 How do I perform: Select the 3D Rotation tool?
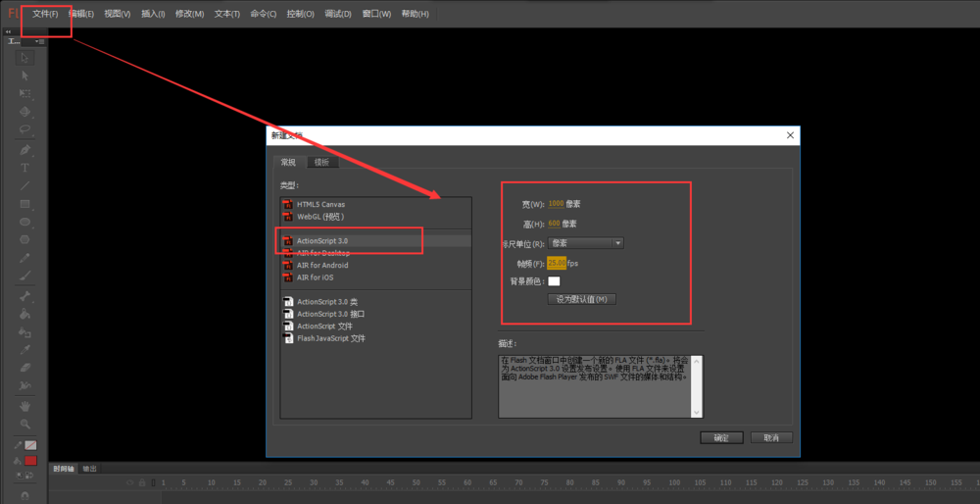coord(25,112)
